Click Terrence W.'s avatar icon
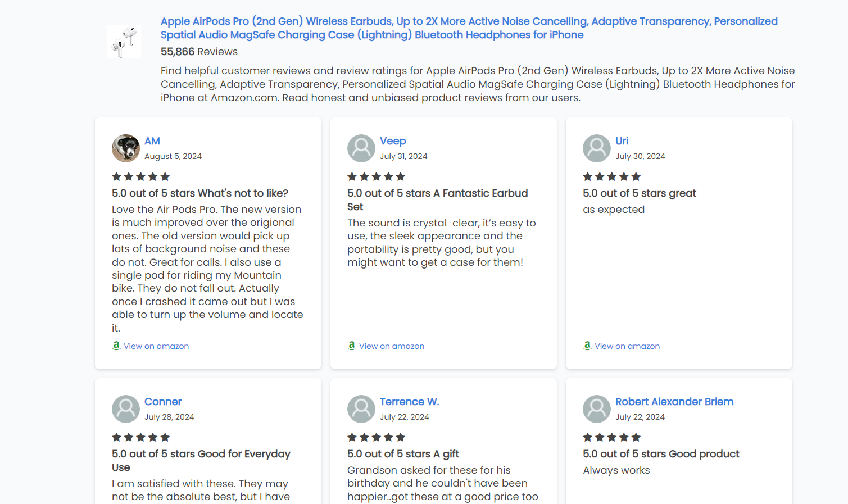The image size is (848, 504). [x=361, y=409]
